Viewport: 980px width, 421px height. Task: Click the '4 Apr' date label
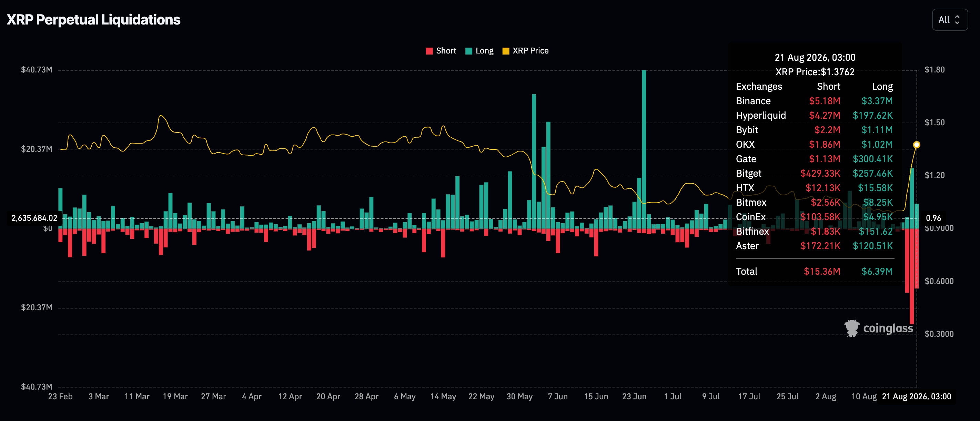(x=252, y=396)
